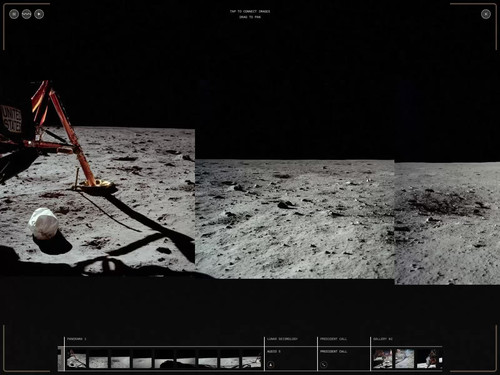Open the second panorama thumbnail in timeline
The width and height of the screenshot is (500, 375).
coord(98,359)
